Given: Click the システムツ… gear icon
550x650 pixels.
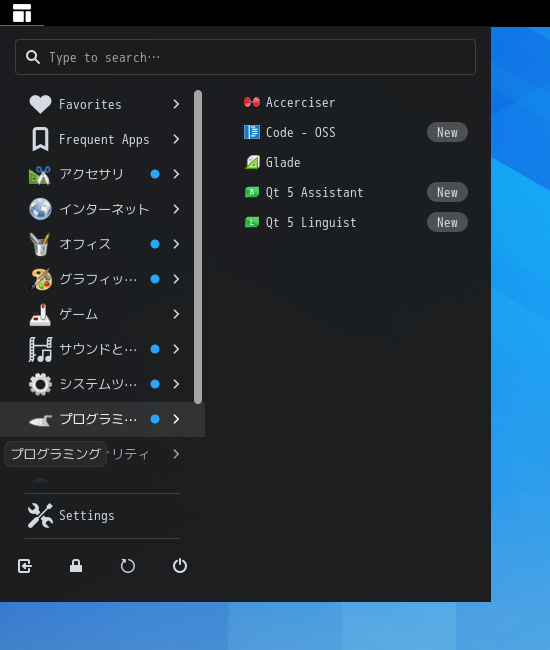Looking at the screenshot, I should (40, 384).
